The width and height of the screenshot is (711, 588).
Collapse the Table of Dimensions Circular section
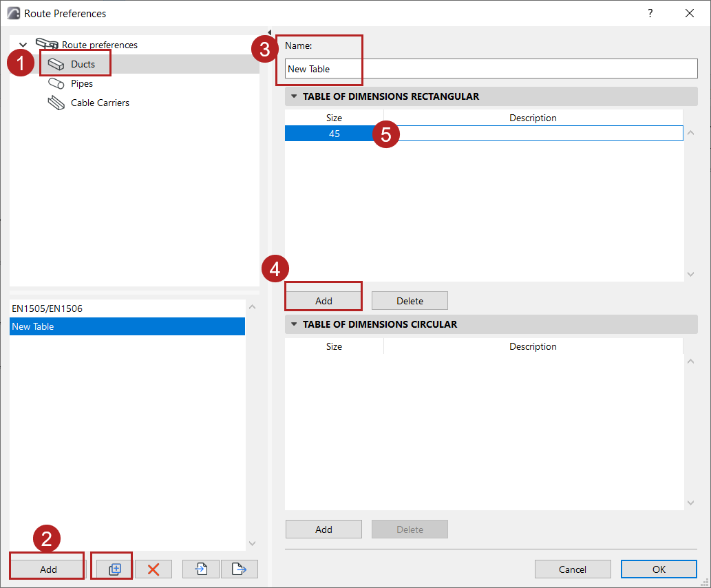pos(294,324)
